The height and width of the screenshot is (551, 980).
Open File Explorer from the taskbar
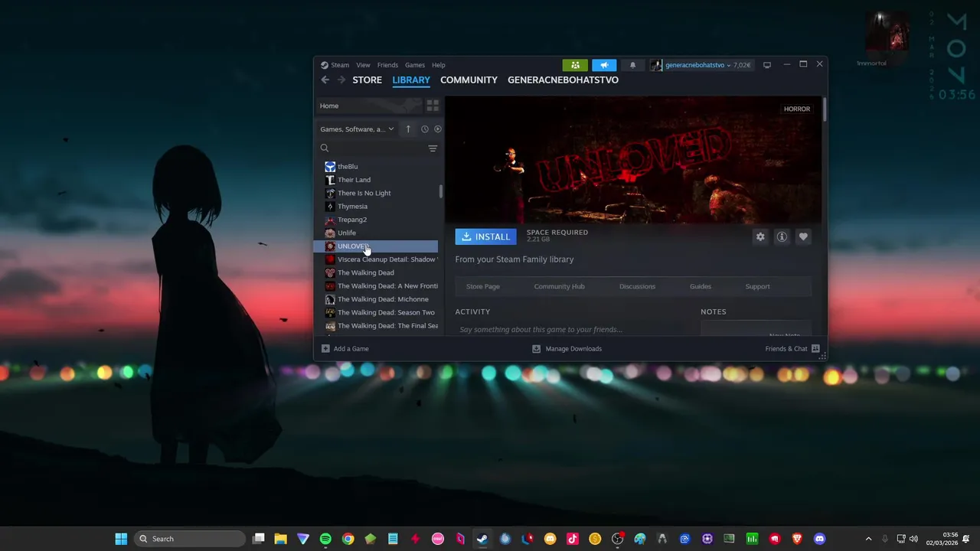point(281,539)
